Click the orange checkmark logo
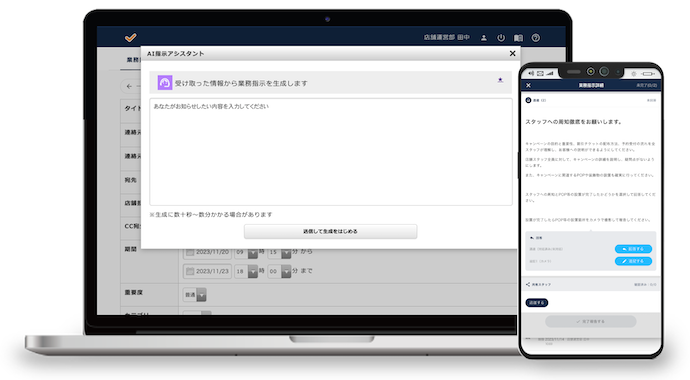The image size is (690, 380). 131,37
